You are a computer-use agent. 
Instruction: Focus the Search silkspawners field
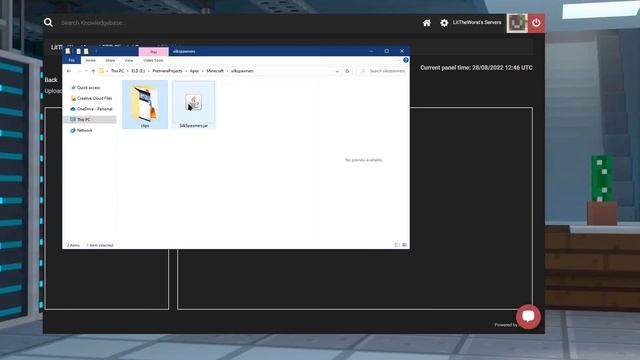coord(382,71)
